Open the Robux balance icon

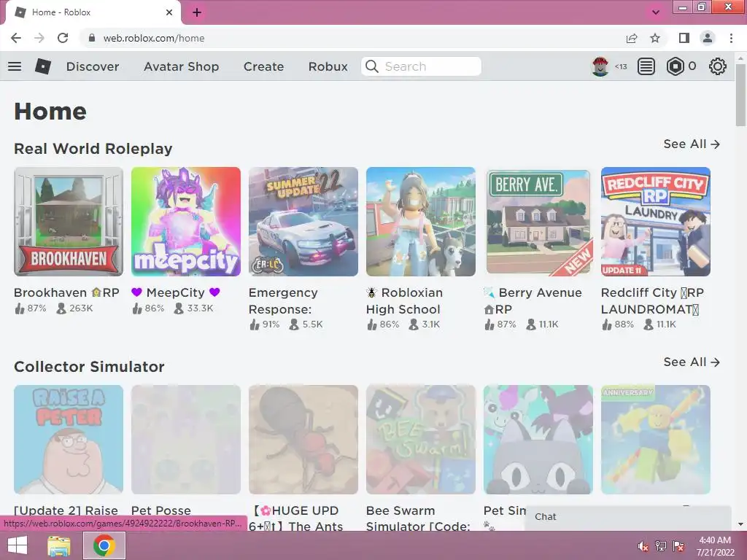click(x=675, y=66)
